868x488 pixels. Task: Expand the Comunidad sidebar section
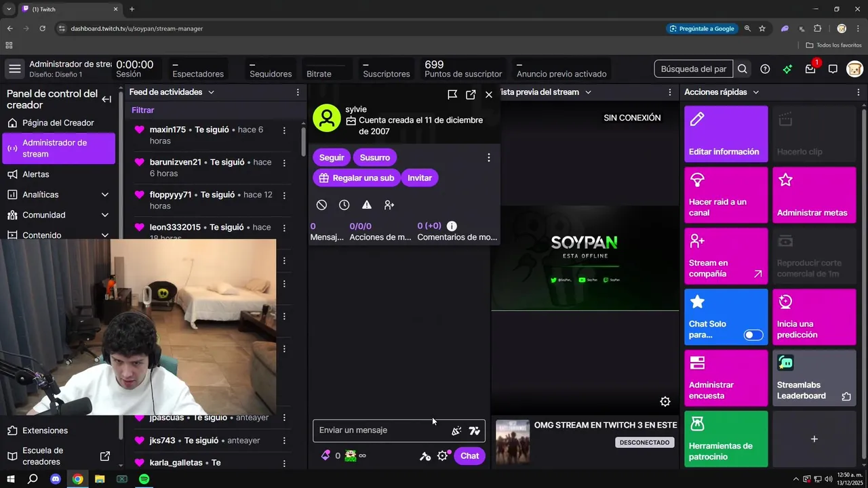(104, 215)
